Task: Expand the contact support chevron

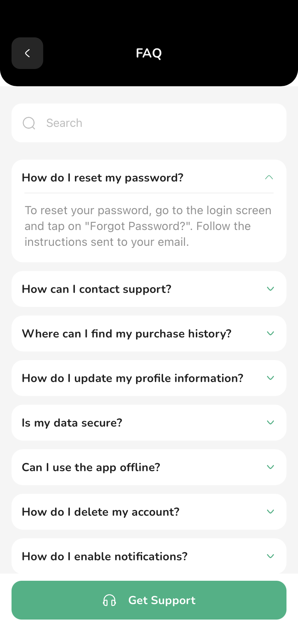Action: tap(271, 289)
